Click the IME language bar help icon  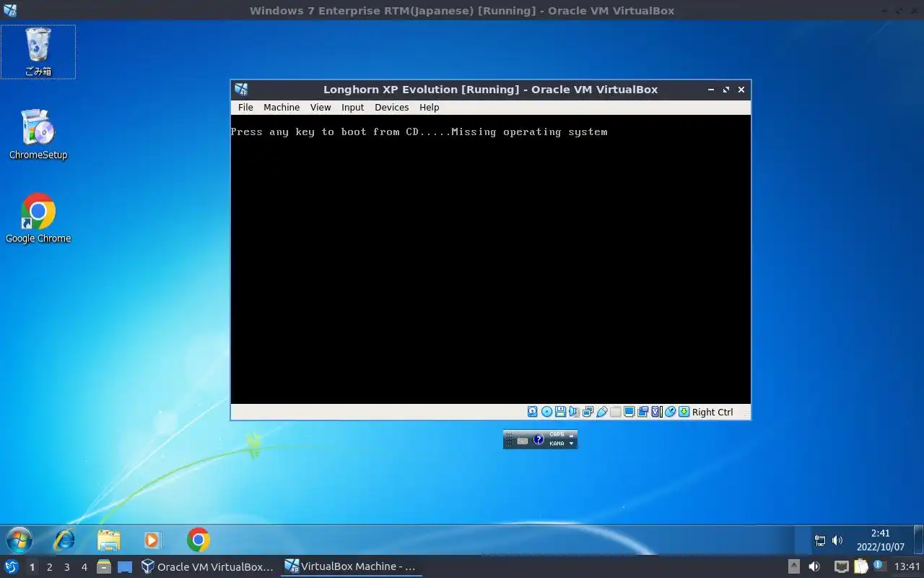coord(539,439)
